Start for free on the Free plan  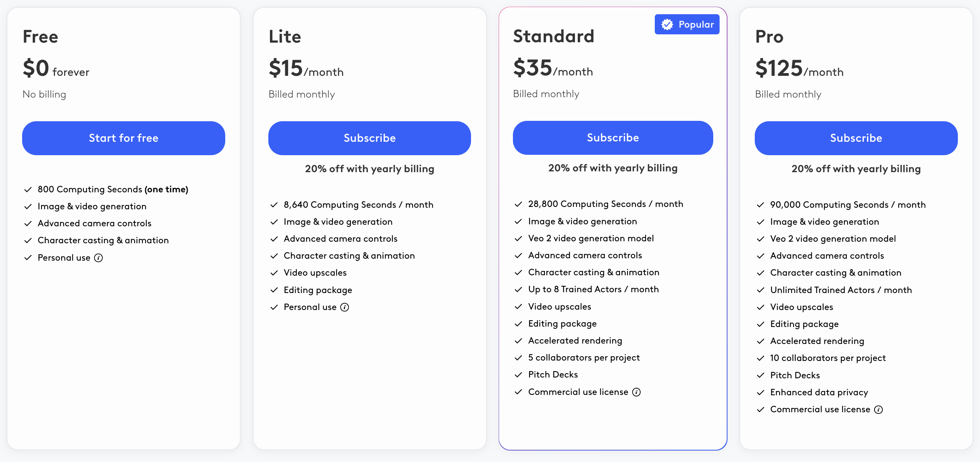[124, 138]
